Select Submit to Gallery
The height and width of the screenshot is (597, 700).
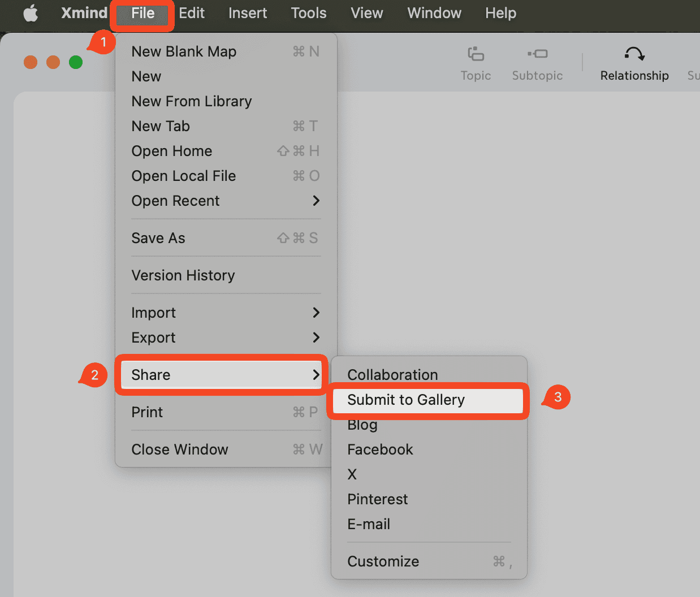429,400
